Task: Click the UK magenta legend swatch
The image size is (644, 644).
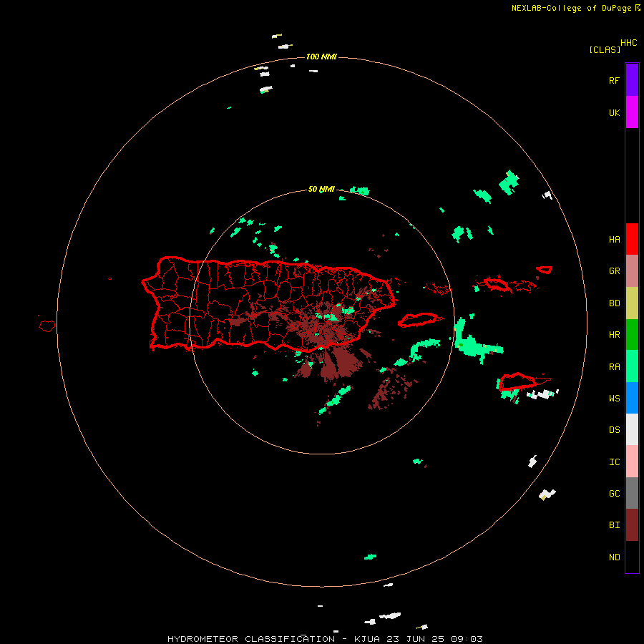Action: tap(632, 112)
